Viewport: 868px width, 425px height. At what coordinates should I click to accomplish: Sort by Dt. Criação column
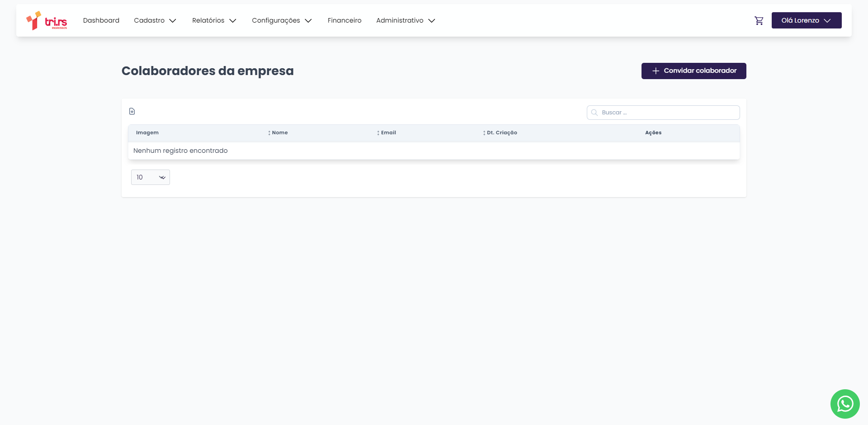(x=500, y=133)
